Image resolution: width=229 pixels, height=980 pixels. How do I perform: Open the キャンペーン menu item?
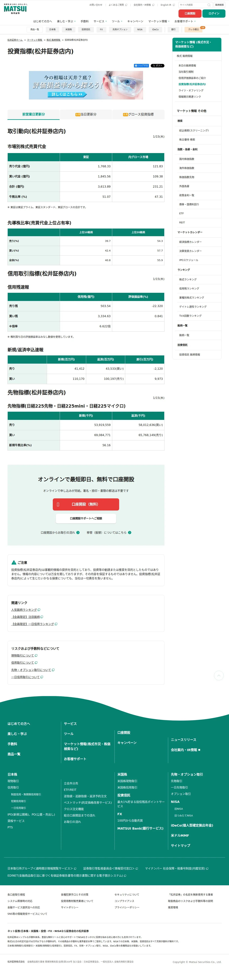tap(135, 21)
